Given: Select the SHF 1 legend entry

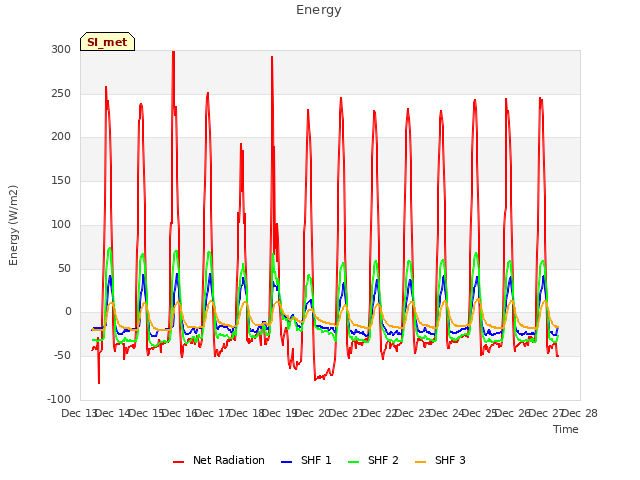Looking at the screenshot, I should tap(306, 460).
